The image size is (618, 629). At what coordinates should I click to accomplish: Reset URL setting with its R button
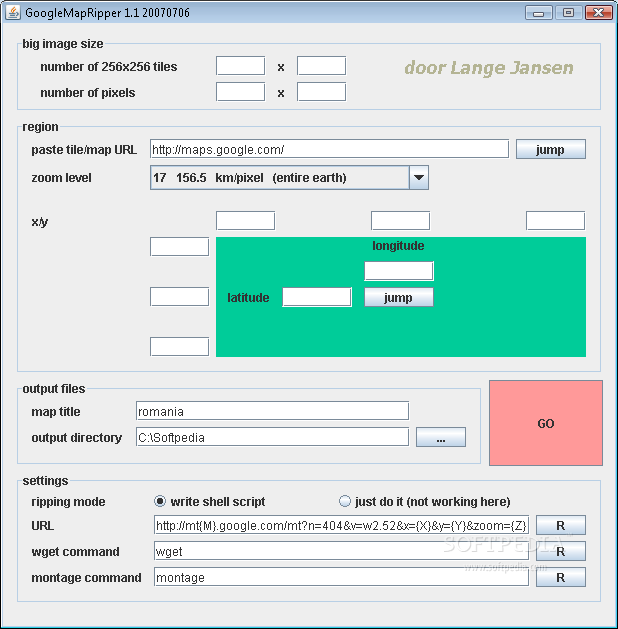click(x=561, y=525)
